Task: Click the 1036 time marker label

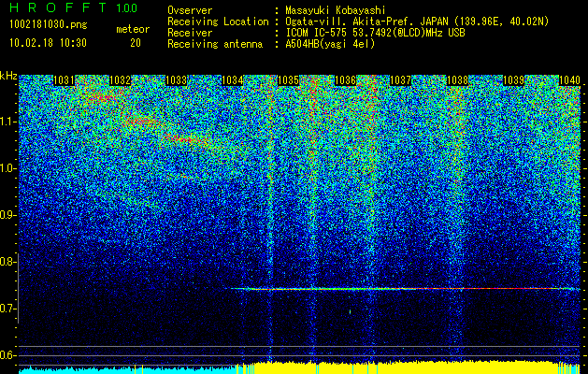Action: (x=345, y=80)
